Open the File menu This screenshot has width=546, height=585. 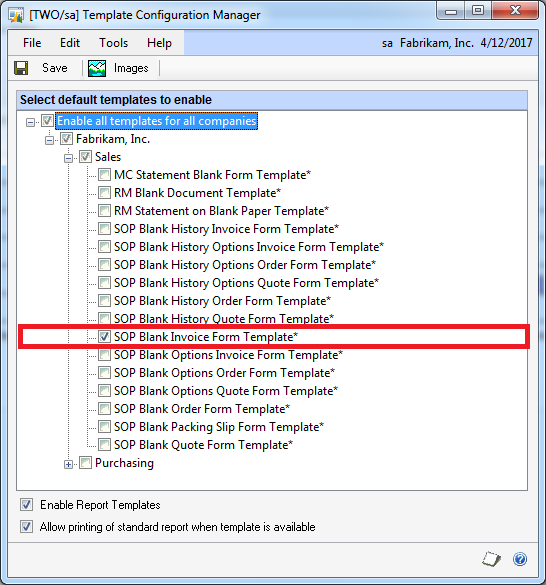click(x=32, y=43)
